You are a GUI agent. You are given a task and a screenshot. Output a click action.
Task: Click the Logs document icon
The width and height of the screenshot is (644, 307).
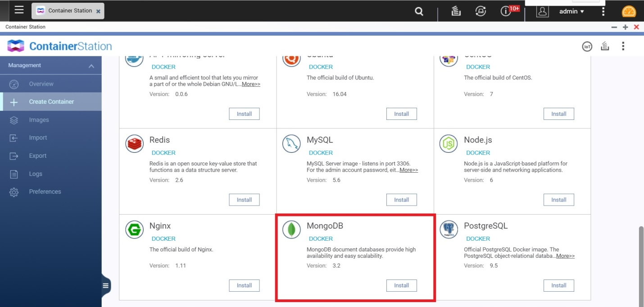coord(14,174)
